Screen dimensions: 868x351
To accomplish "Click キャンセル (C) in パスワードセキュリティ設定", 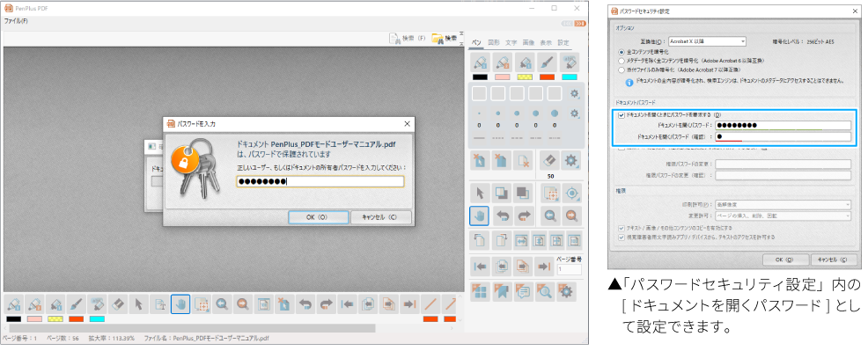I will tap(833, 260).
